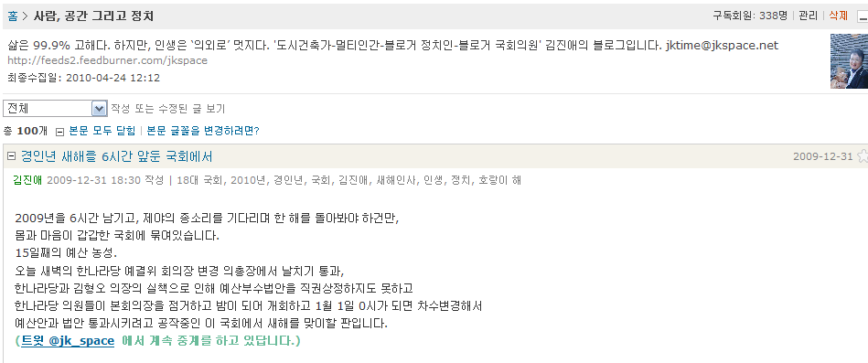Open post title 경인년 새해를 6시간 앞둔 국회에서
868x363 pixels.
(x=116, y=156)
